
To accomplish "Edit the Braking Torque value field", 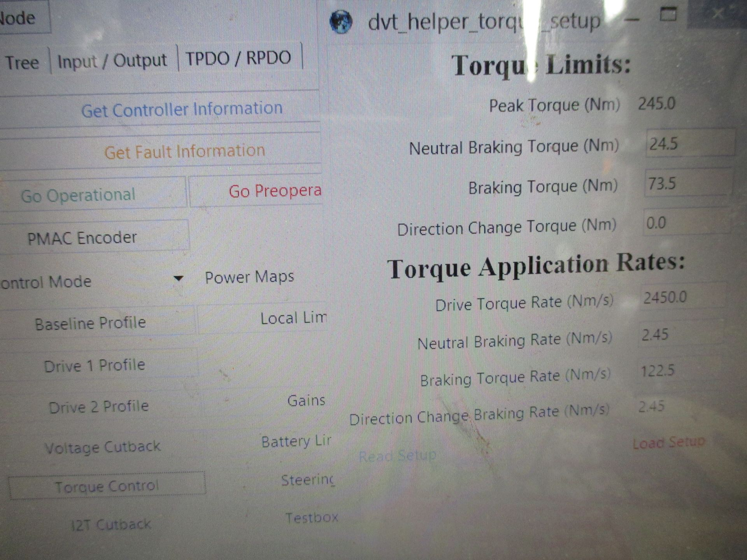I will tap(687, 183).
